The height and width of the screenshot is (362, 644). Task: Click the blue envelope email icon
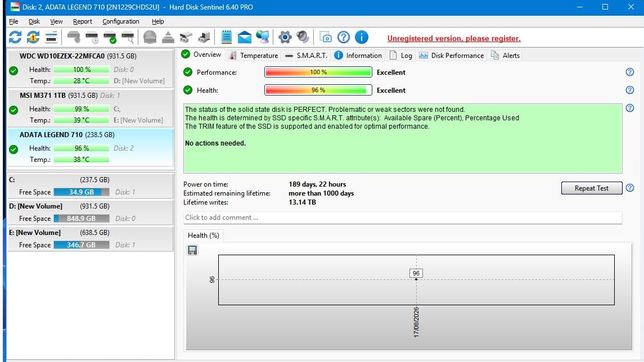tap(244, 37)
